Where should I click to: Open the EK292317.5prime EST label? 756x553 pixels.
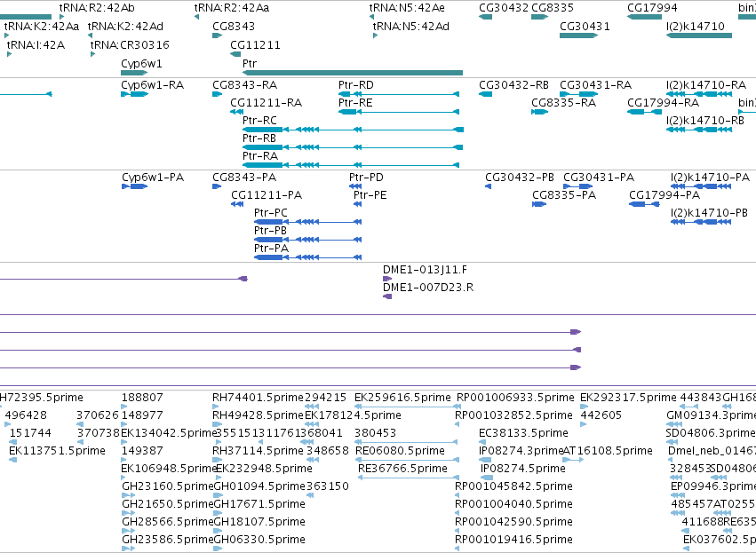[628, 398]
